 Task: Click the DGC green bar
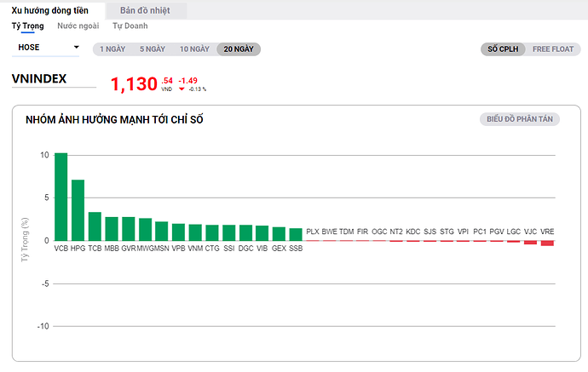click(245, 232)
